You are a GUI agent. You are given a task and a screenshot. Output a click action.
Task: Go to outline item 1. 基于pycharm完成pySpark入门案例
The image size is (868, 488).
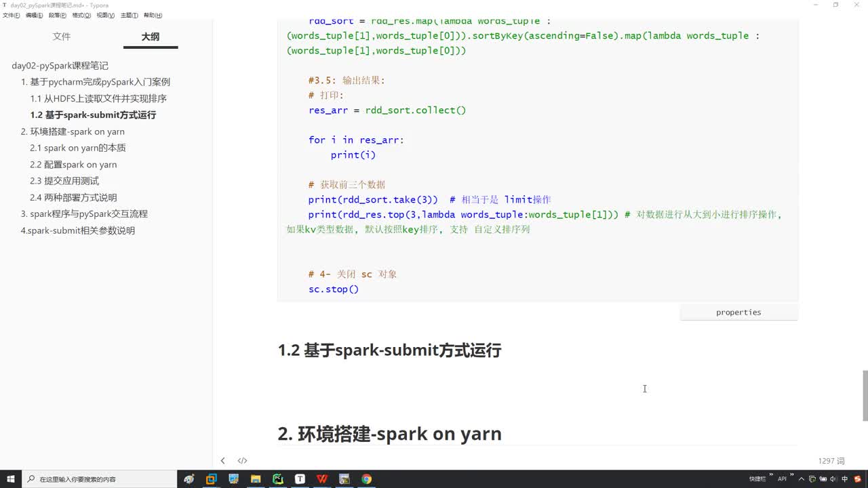[x=95, y=82]
